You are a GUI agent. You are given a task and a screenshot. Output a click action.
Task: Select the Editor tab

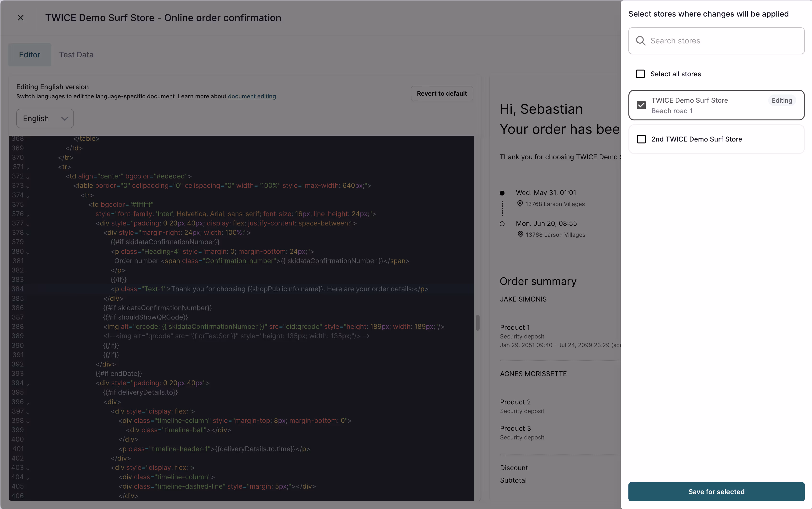(x=30, y=54)
